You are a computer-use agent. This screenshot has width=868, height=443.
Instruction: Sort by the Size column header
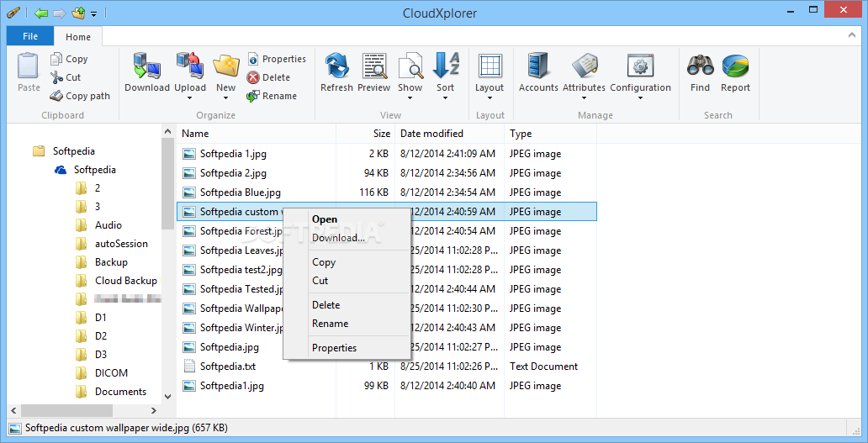[365, 134]
